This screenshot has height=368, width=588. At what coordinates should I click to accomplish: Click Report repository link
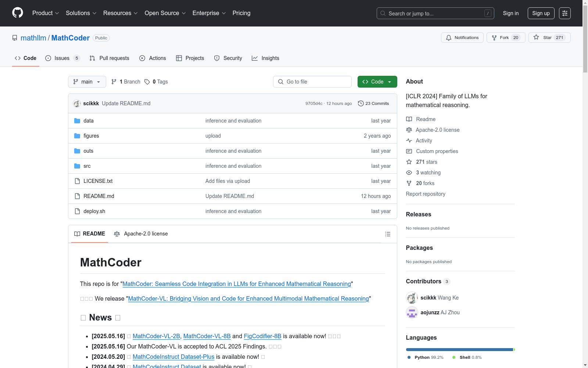[426, 194]
